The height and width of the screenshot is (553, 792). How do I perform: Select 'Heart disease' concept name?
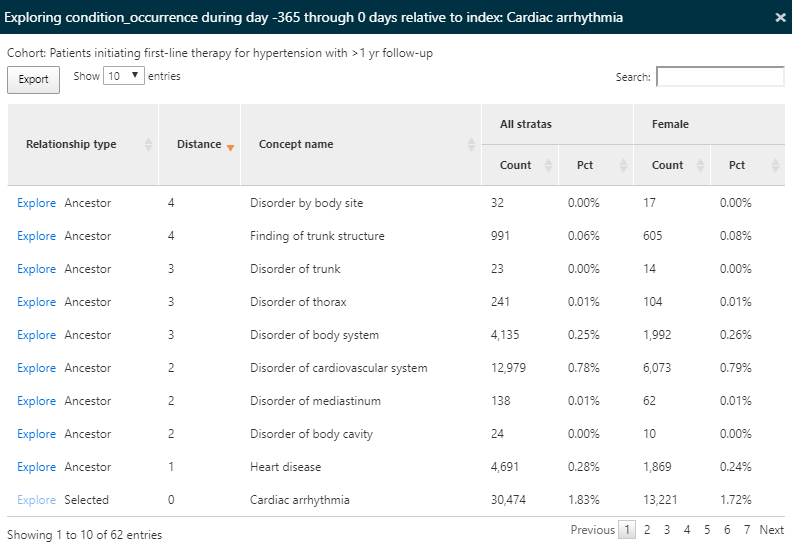pyautogui.click(x=285, y=467)
